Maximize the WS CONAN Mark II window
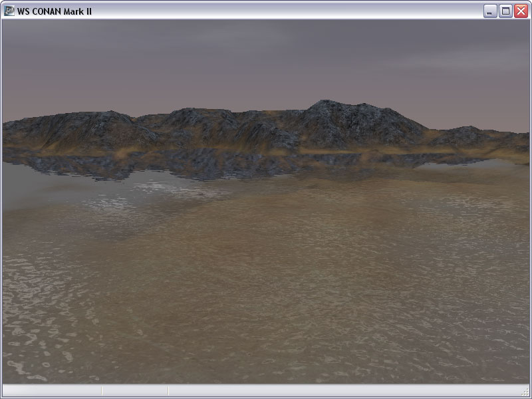Image resolution: width=532 pixels, height=399 pixels. pyautogui.click(x=505, y=11)
